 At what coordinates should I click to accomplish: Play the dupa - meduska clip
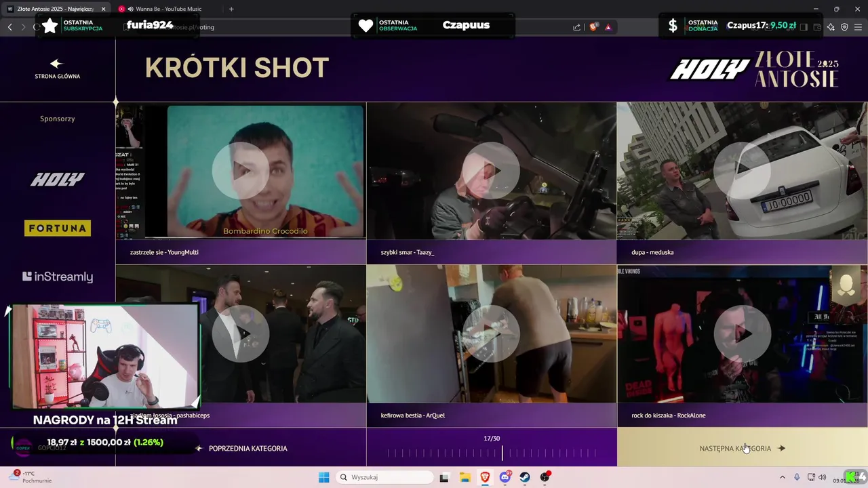pyautogui.click(x=742, y=171)
